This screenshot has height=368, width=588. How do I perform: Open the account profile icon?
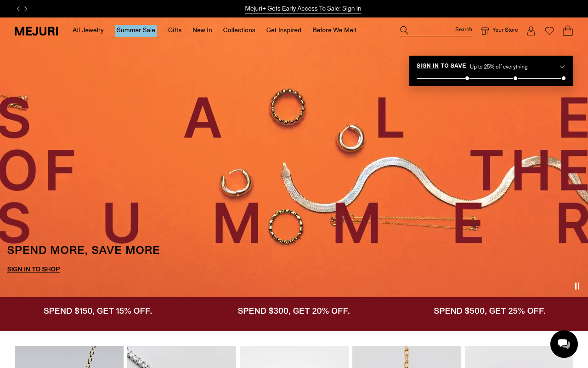pyautogui.click(x=531, y=31)
